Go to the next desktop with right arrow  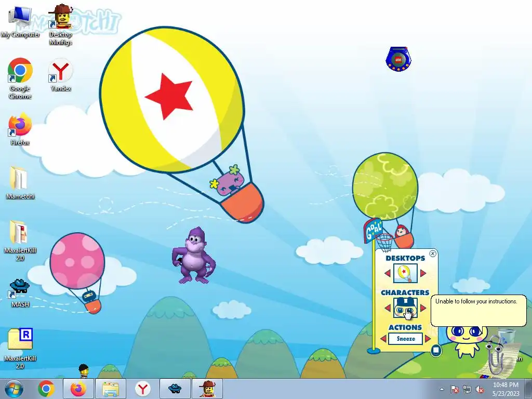[423, 273]
